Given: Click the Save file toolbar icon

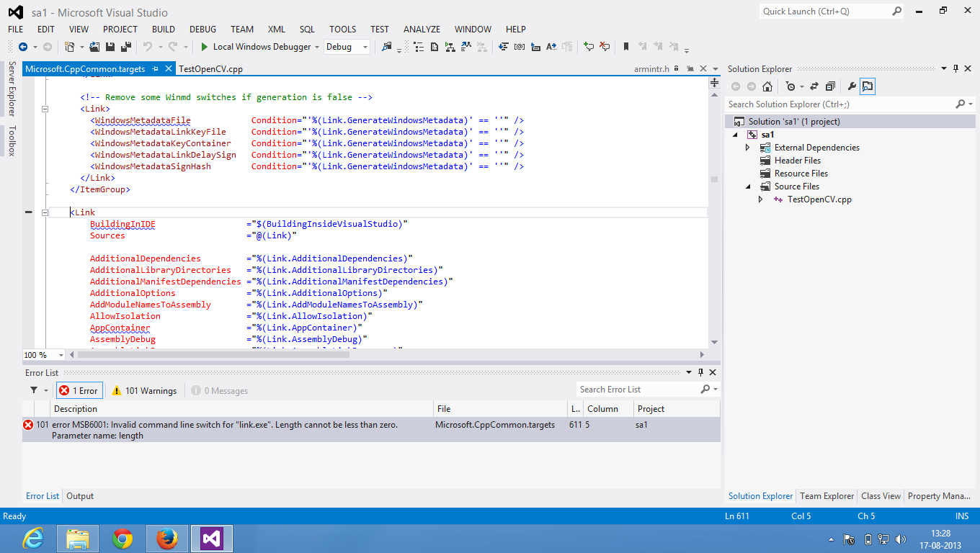Looking at the screenshot, I should pyautogui.click(x=110, y=47).
